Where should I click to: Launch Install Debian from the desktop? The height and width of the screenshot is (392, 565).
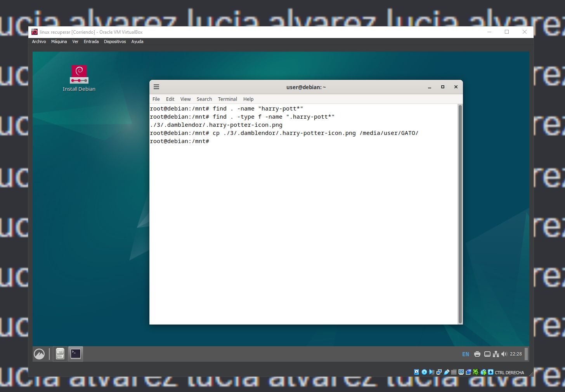79,74
